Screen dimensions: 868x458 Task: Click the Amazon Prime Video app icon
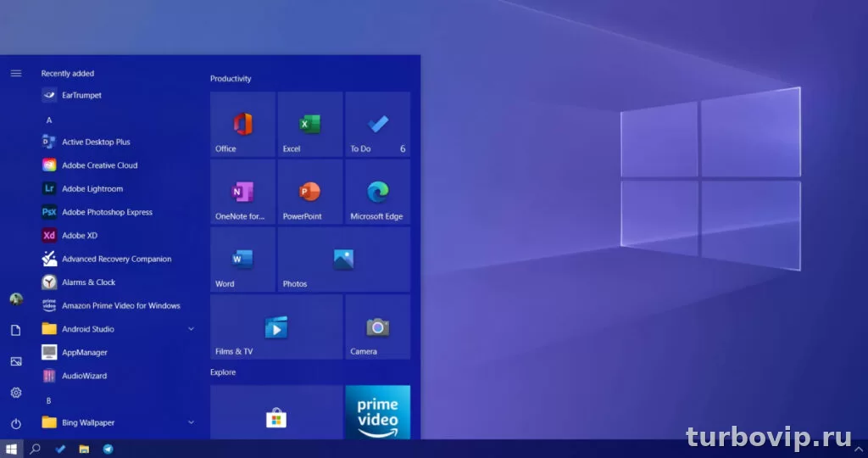49,305
